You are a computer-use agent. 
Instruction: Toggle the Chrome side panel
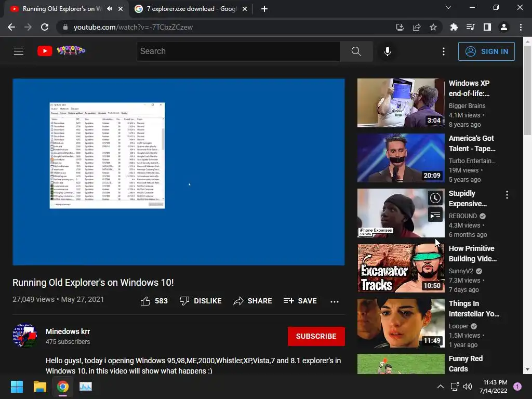point(487,27)
